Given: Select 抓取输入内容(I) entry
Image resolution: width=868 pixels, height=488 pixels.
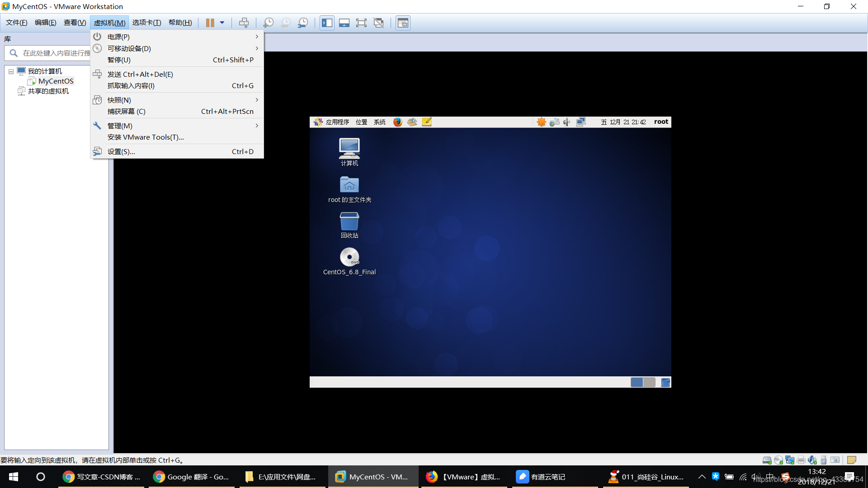Looking at the screenshot, I should (x=177, y=85).
